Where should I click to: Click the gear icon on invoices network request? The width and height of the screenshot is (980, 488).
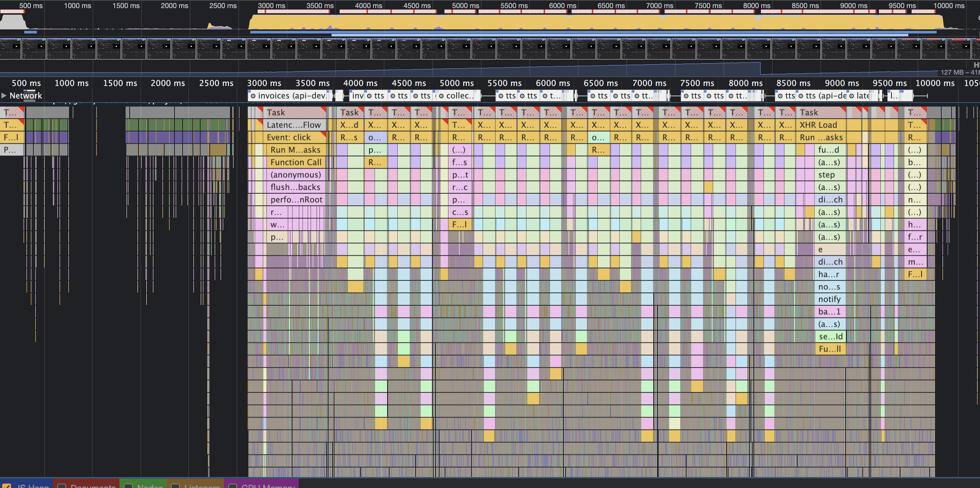coord(253,96)
